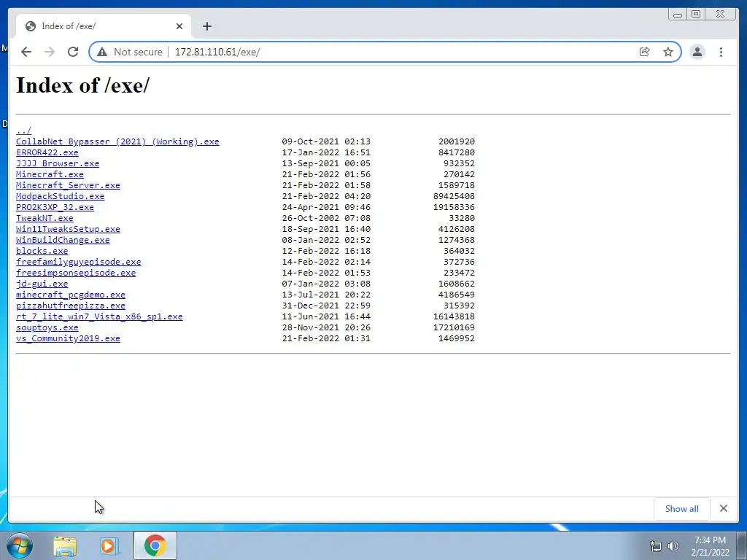
Task: Click the WinBuildChange.exe link
Action: [63, 240]
